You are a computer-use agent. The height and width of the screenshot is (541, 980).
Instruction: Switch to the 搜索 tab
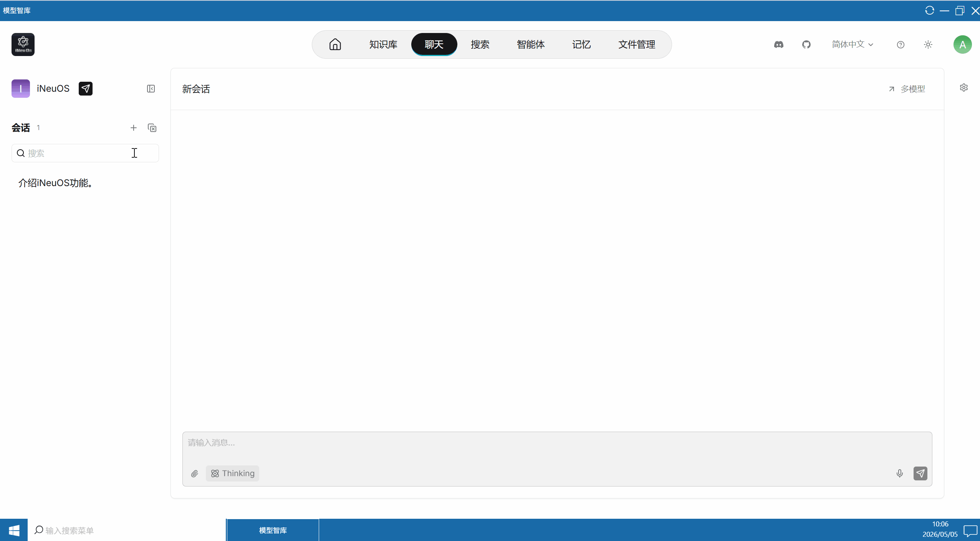click(480, 45)
